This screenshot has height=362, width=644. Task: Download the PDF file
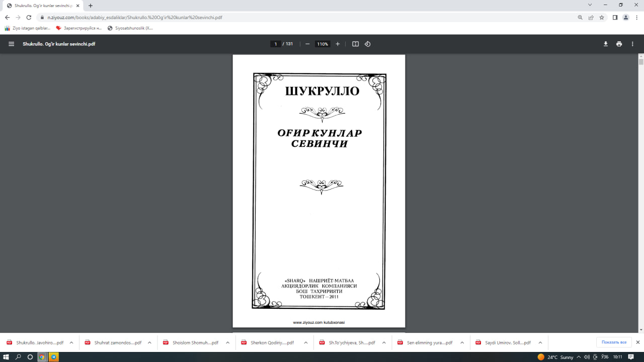pyautogui.click(x=605, y=44)
